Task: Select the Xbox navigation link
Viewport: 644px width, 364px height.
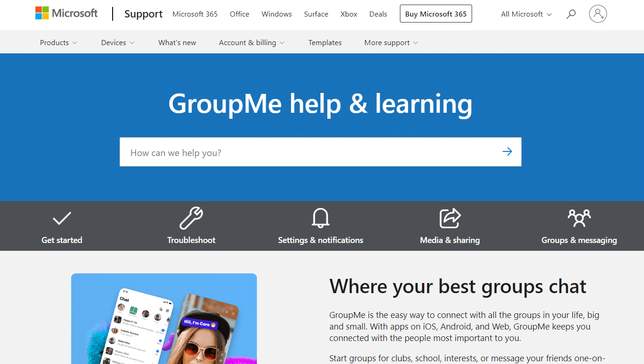Action: coord(348,14)
